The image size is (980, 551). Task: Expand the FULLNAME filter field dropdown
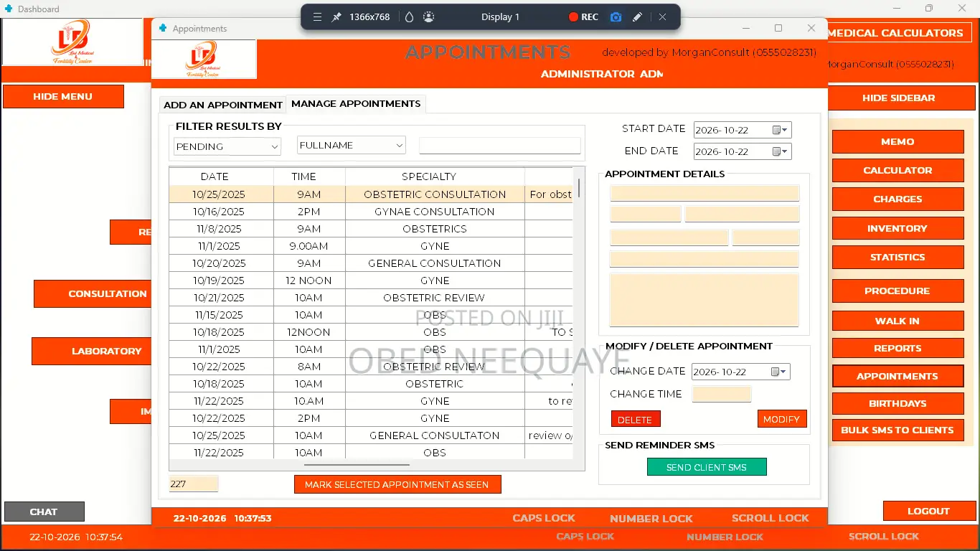tap(400, 145)
